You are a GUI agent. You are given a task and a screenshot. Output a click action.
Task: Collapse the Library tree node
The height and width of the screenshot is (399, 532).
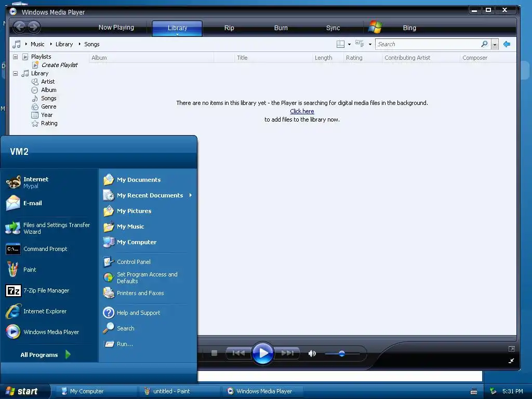click(15, 73)
